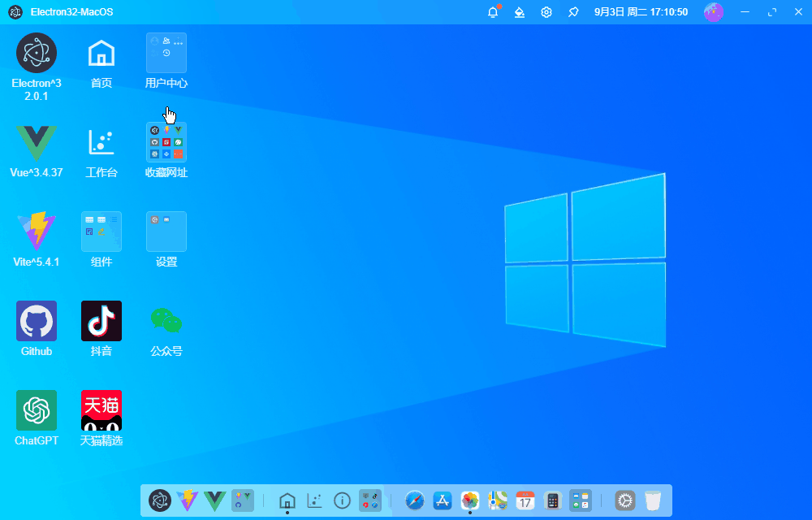The height and width of the screenshot is (520, 812).
Task: Open the dock folder beside the Calculator
Action: pyautogui.click(x=581, y=500)
